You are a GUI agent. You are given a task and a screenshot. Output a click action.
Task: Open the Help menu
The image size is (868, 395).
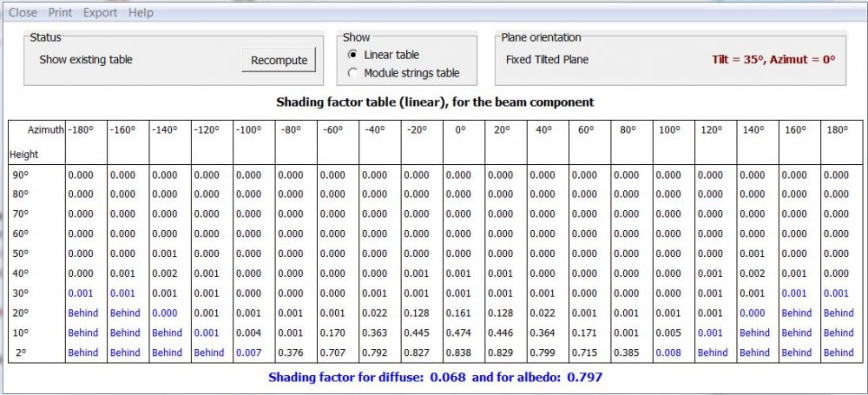click(x=141, y=13)
